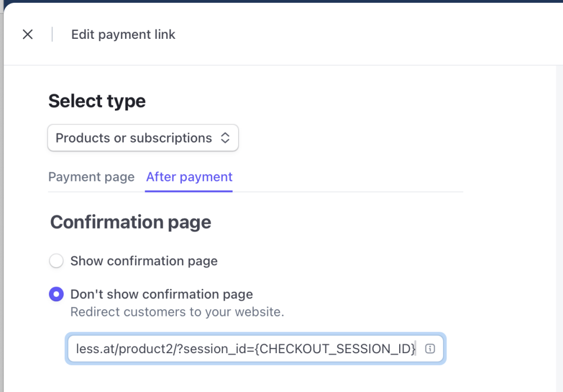
Task: Close the Edit payment link panel
Action: coord(28,34)
